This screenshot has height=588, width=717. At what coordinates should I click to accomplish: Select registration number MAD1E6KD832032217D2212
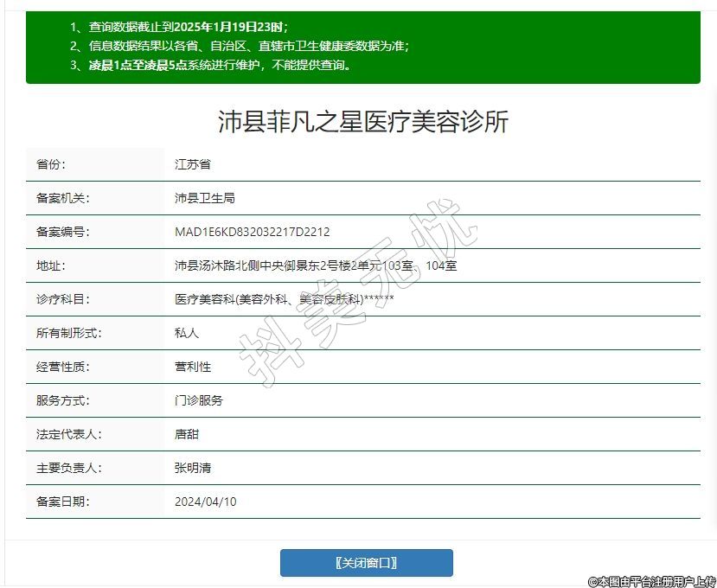(x=252, y=232)
